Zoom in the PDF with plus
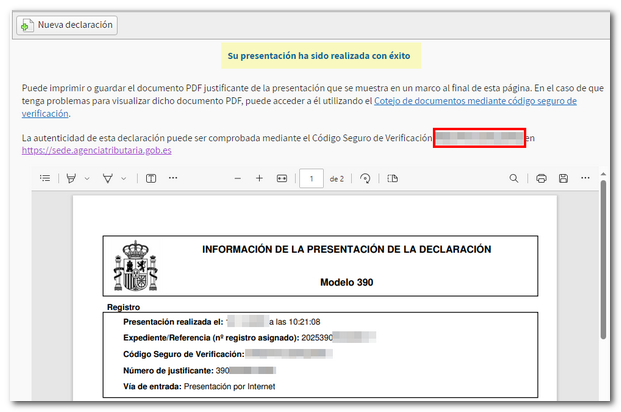 pyautogui.click(x=259, y=178)
